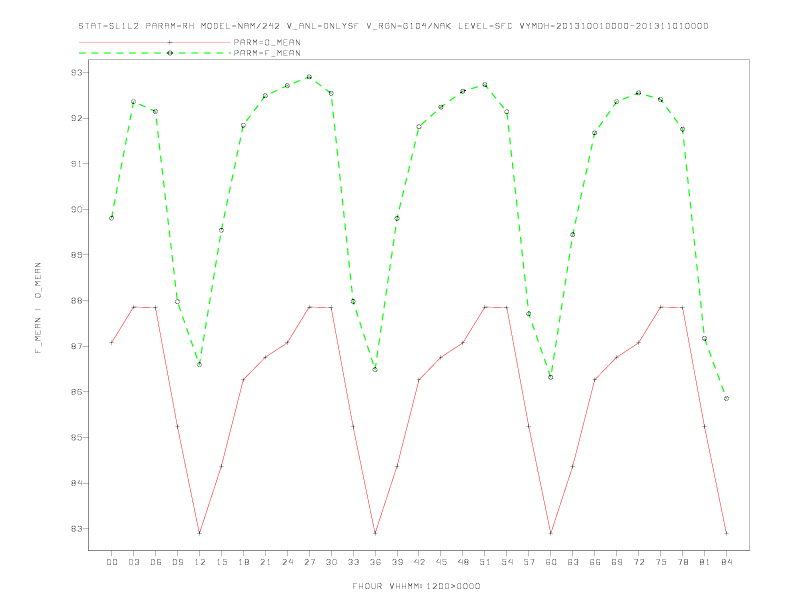The height and width of the screenshot is (612, 792).
Task: Click the PARM=F_MEAN legend label
Action: tap(267, 53)
